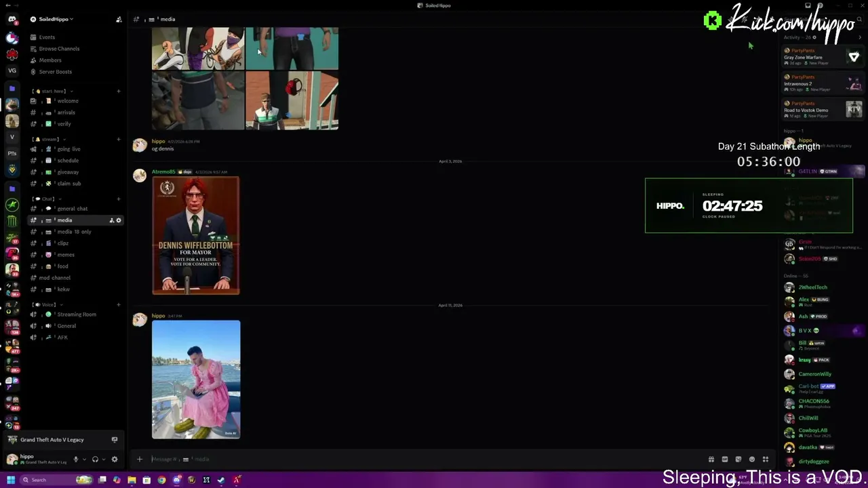Image resolution: width=868 pixels, height=488 pixels.
Task: Open attachment plus button in message bar
Action: 140,459
